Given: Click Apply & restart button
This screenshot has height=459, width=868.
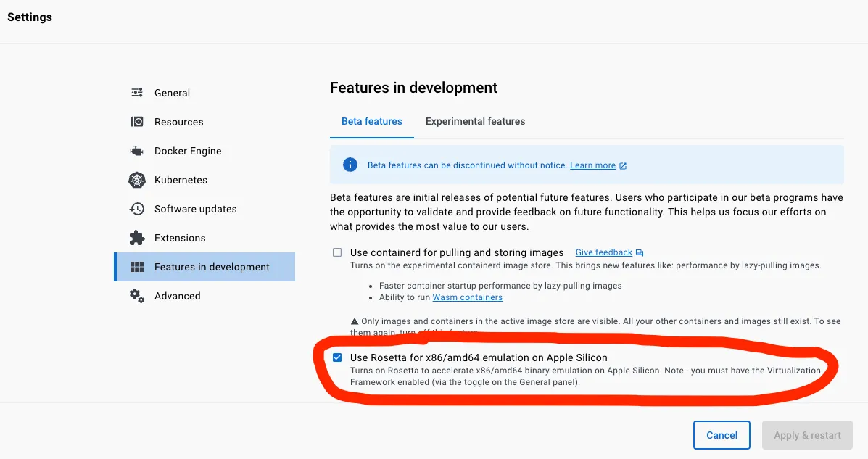Looking at the screenshot, I should [807, 435].
